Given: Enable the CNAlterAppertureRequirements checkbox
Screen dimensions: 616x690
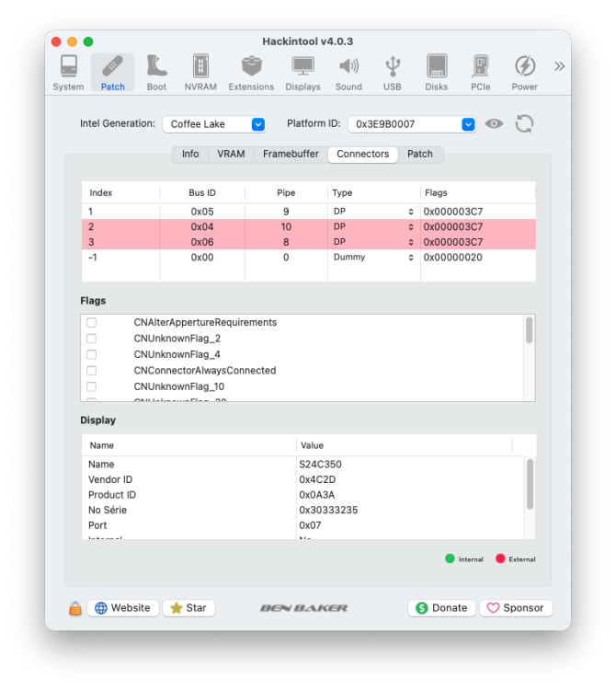Looking at the screenshot, I should coord(91,323).
